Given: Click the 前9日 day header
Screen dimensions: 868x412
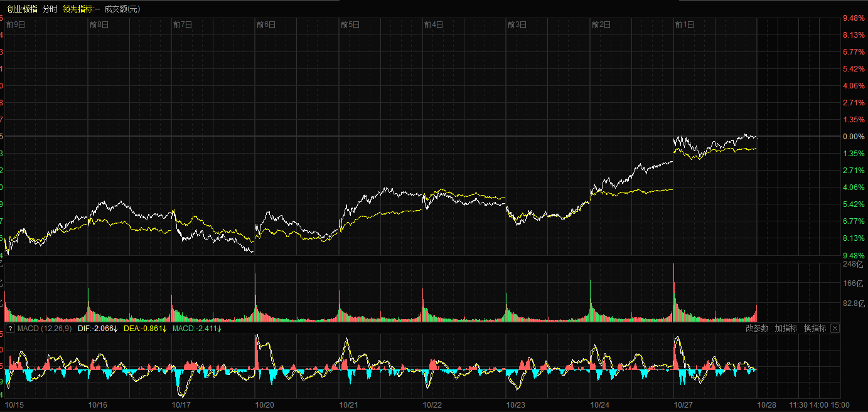Looking at the screenshot, I should tap(16, 24).
